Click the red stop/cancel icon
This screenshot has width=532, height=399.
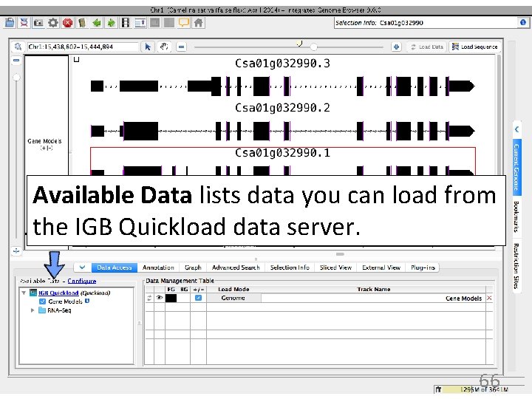tap(67, 23)
